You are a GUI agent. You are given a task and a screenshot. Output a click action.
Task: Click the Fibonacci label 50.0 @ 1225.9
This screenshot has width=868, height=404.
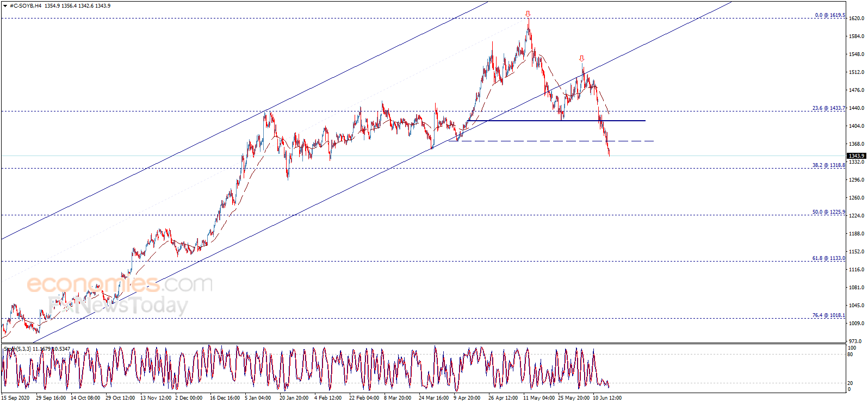click(829, 212)
